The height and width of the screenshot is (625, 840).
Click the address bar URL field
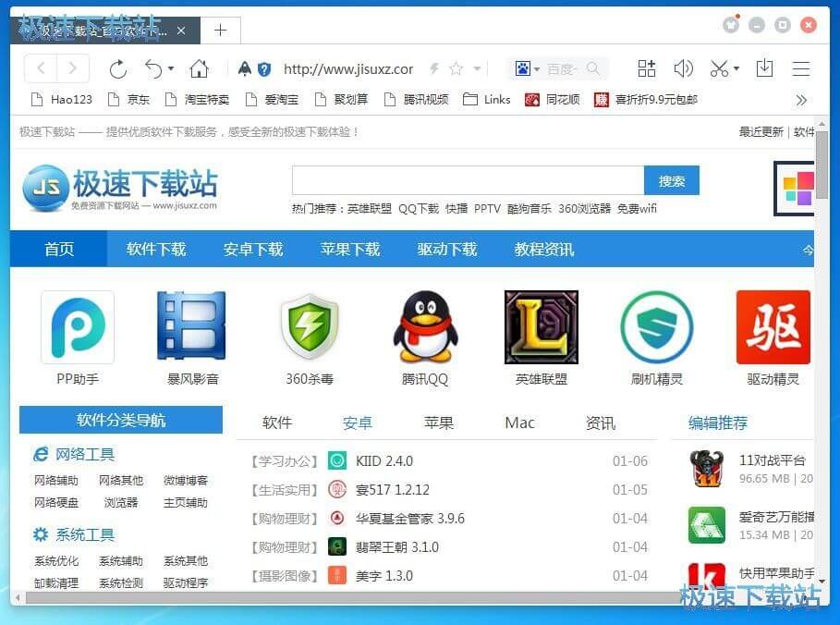(x=348, y=69)
